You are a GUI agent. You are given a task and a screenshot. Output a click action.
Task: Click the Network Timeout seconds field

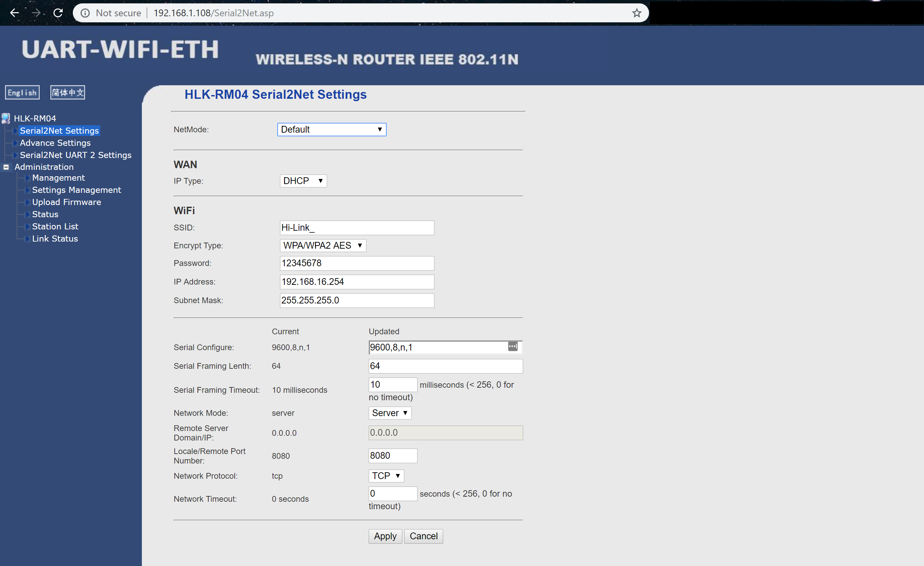coord(393,494)
